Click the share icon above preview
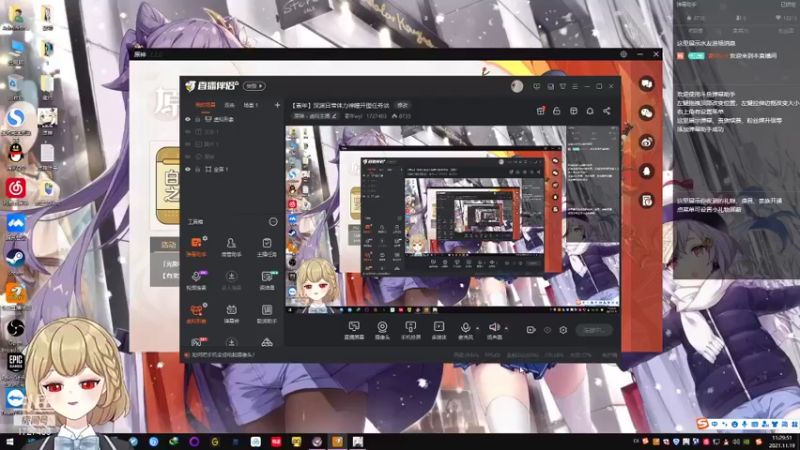800x450 pixels. (607, 111)
